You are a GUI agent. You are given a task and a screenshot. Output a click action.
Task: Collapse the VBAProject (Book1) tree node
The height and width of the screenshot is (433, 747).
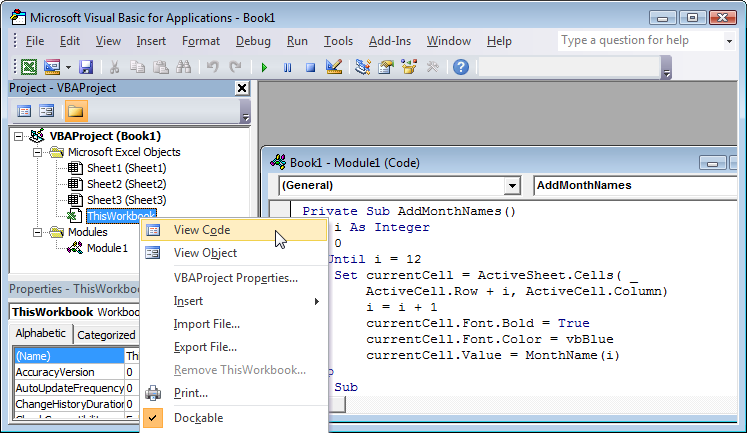coord(18,136)
